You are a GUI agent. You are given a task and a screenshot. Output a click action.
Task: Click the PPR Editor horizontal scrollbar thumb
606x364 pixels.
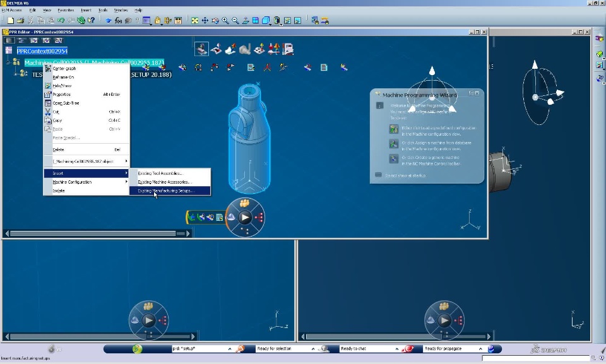(93, 233)
